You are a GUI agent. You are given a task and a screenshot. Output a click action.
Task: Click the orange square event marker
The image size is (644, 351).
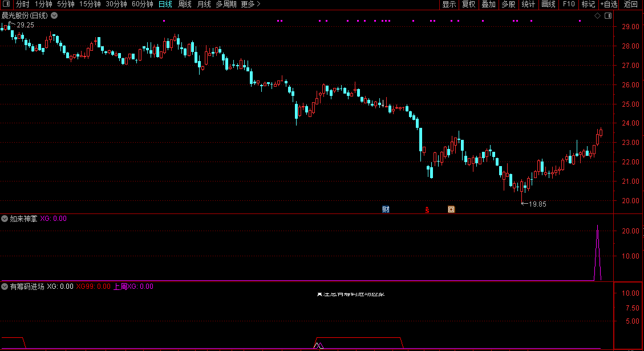tap(451, 209)
